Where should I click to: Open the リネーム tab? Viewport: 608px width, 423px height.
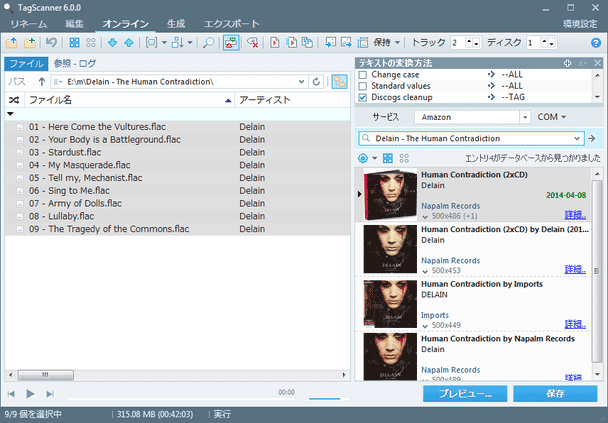[29, 24]
